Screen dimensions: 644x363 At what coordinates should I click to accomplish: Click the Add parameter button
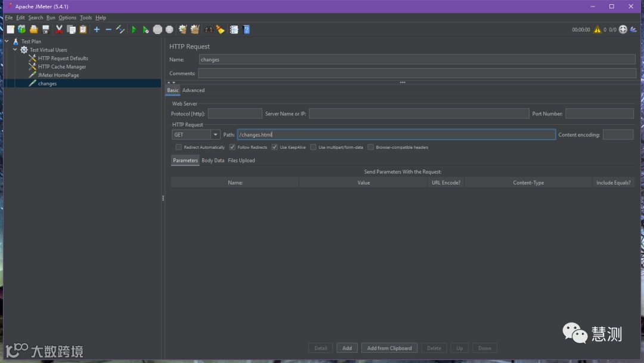pos(347,348)
